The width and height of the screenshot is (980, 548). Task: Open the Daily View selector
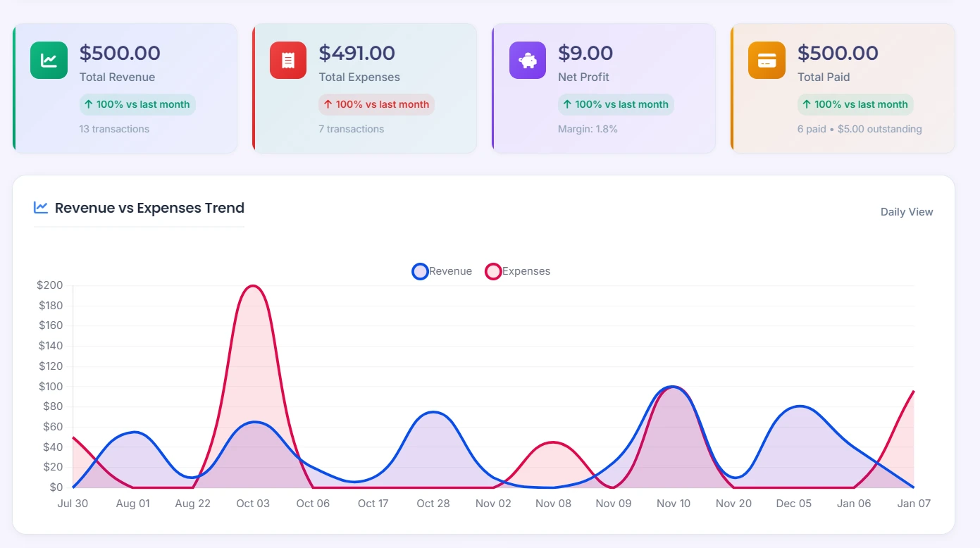point(906,211)
